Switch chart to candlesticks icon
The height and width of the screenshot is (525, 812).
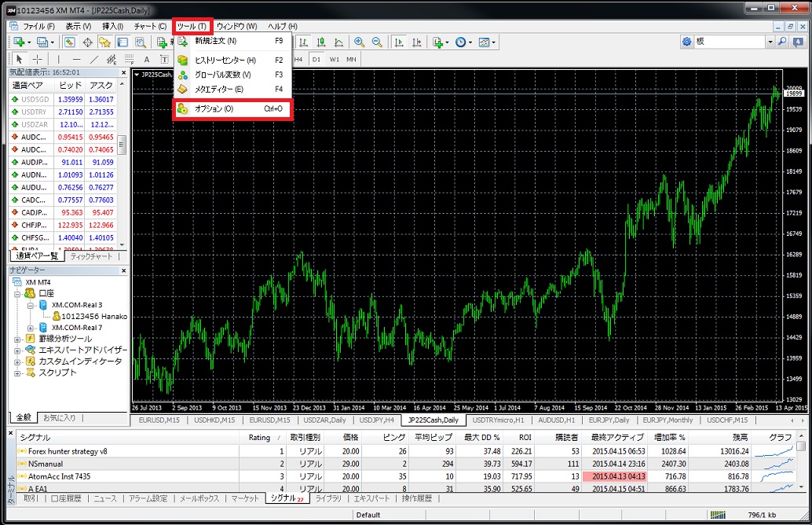coord(321,42)
